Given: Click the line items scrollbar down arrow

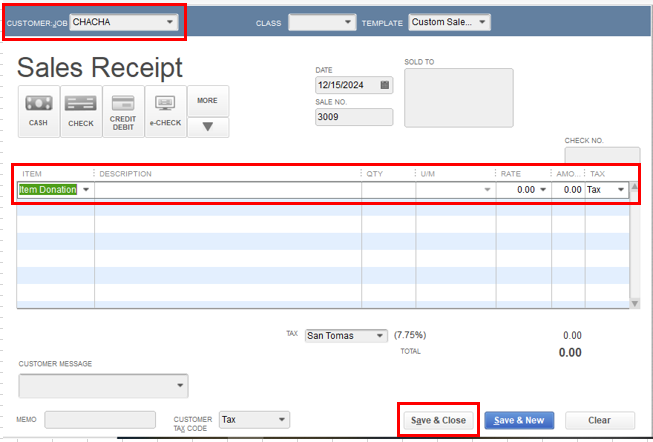Looking at the screenshot, I should tap(635, 303).
